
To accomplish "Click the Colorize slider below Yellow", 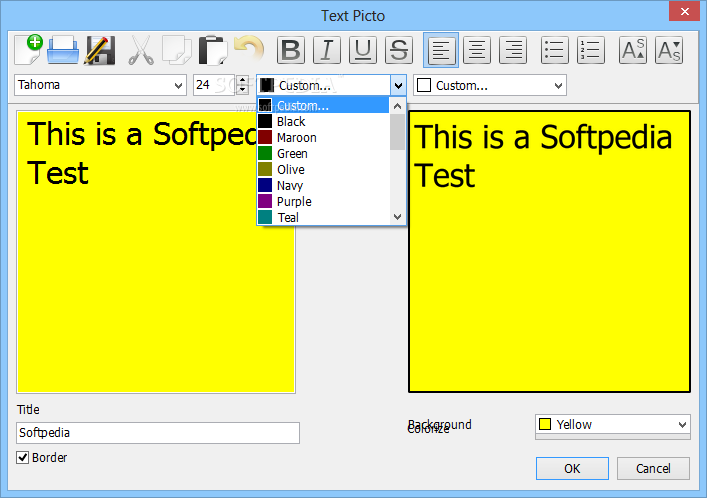I will coord(612,437).
